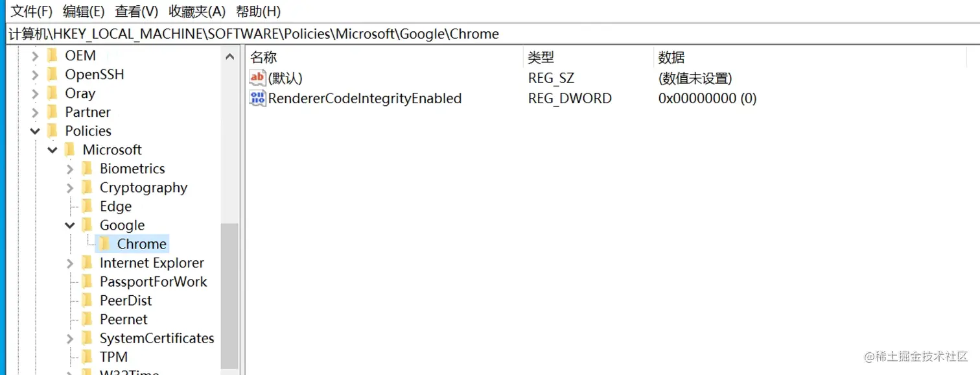Select the PassportForWork key
This screenshot has width=980, height=375.
[x=153, y=282]
